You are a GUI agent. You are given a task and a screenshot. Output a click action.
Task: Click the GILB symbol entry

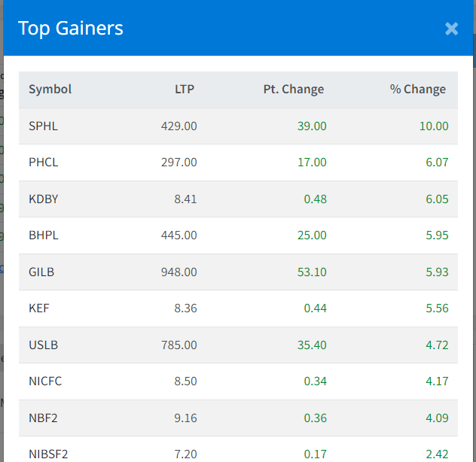[x=41, y=272]
